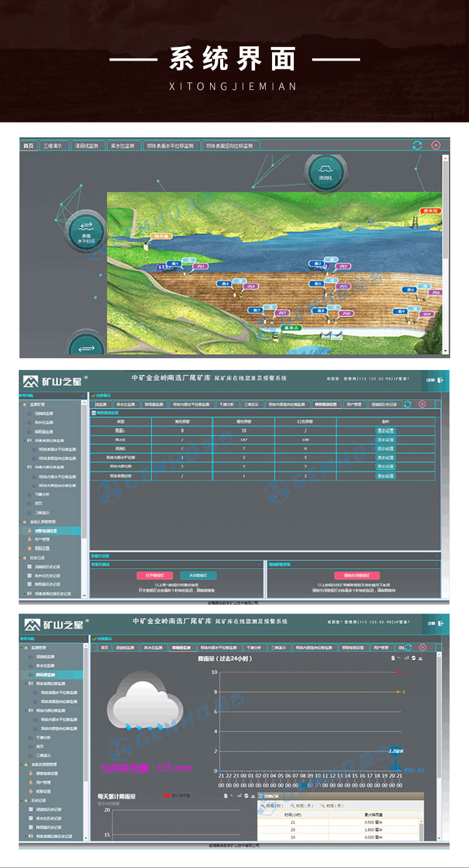Image resolution: width=469 pixels, height=868 pixels.
Task: Click the 累计降雨量 red legend swatch
Action: (166, 796)
